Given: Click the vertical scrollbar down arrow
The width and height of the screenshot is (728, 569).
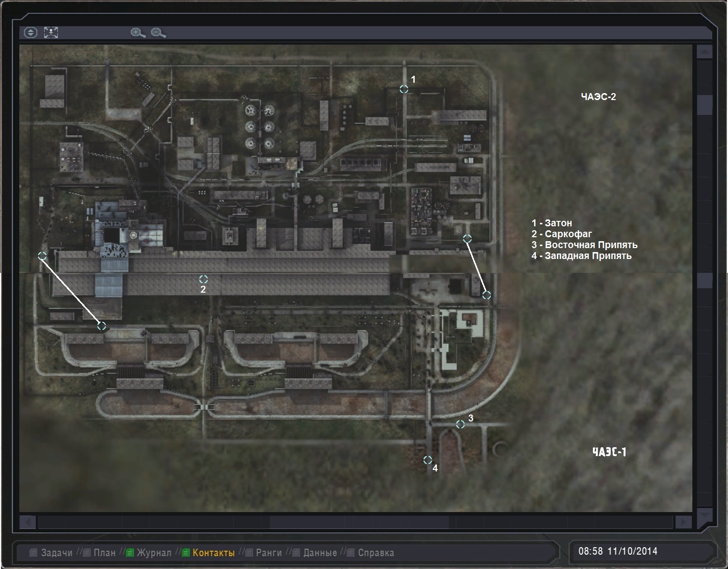Looking at the screenshot, I should click(x=704, y=515).
